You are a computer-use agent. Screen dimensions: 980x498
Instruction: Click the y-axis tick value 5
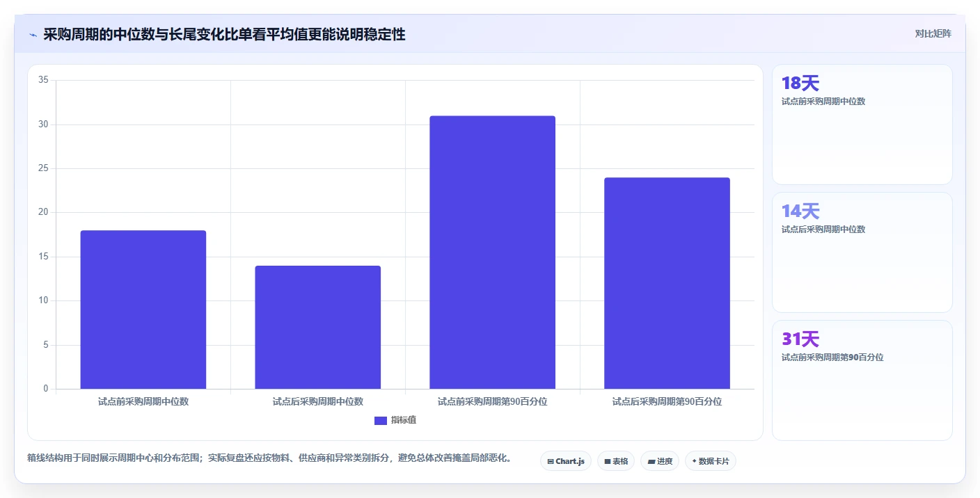click(46, 345)
